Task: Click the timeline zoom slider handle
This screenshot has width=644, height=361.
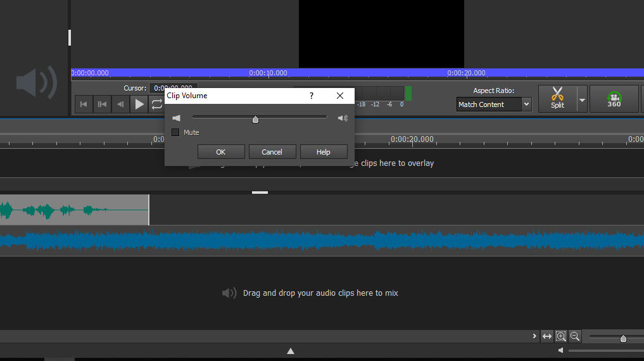Action: pyautogui.click(x=623, y=338)
